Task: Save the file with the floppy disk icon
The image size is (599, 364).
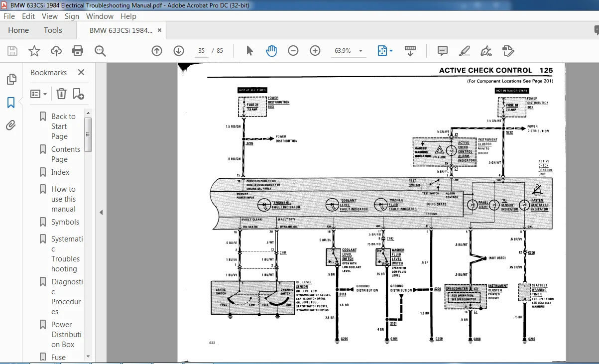Action: click(x=12, y=51)
